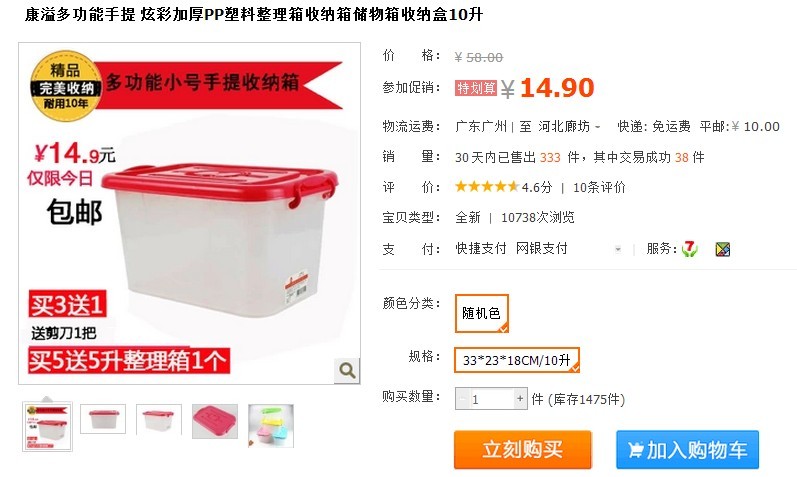Click the colorful service badge icon
This screenshot has height=477, width=797.
point(723,249)
